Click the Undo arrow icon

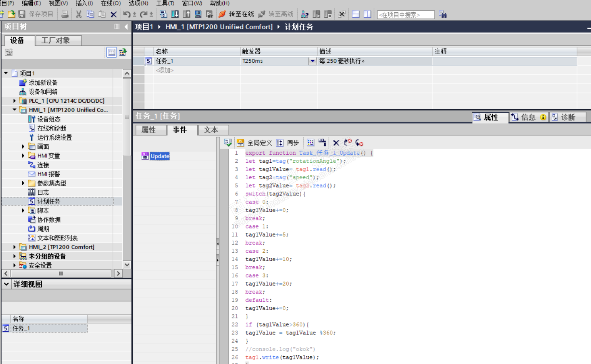pyautogui.click(x=126, y=14)
